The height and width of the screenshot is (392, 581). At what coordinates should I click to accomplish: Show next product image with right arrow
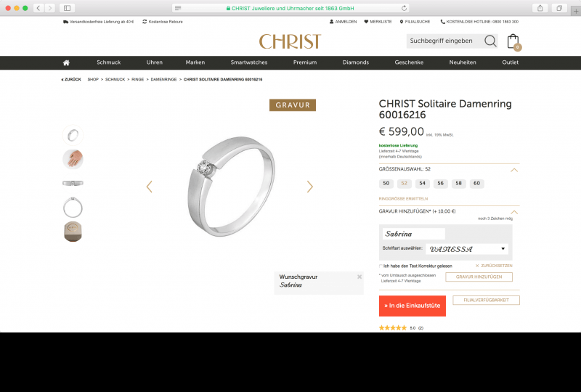310,187
